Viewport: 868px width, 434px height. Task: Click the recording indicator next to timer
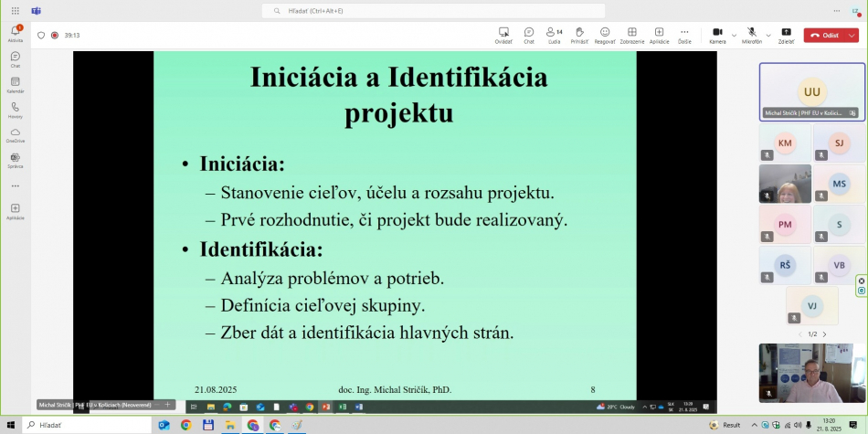[55, 36]
